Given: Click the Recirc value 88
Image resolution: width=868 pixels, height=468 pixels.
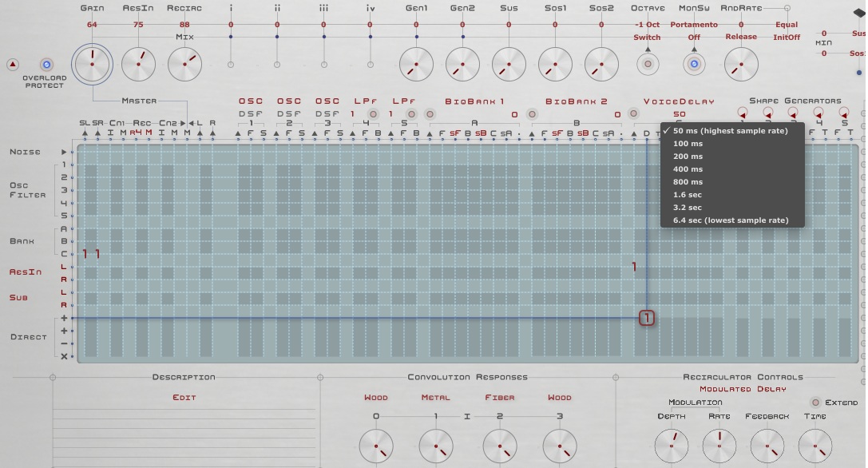Looking at the screenshot, I should (x=185, y=25).
